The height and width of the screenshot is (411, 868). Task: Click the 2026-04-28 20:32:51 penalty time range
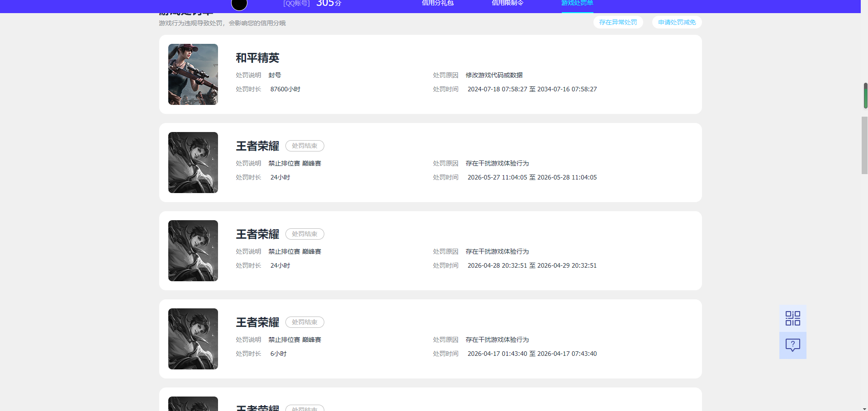(x=532, y=265)
